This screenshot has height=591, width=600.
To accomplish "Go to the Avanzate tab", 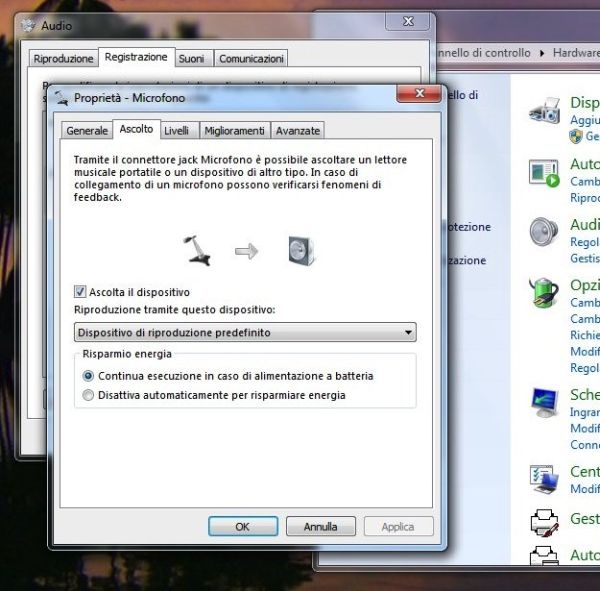I will point(298,131).
